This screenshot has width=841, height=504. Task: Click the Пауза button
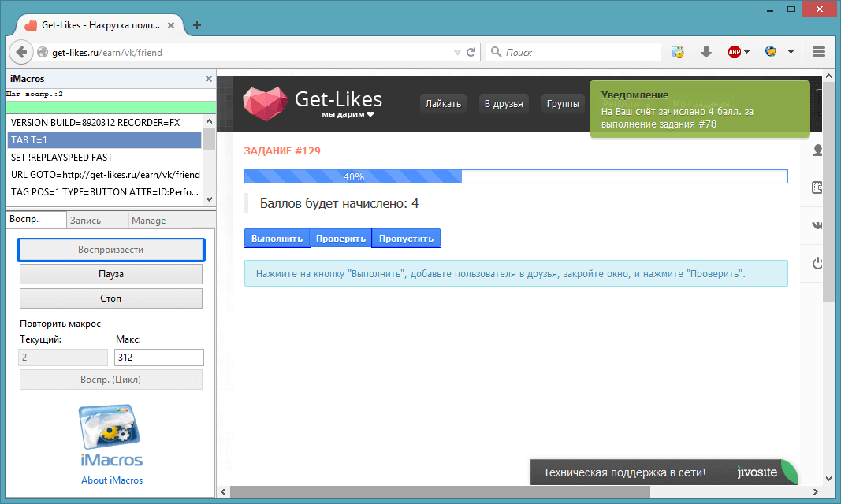pyautogui.click(x=111, y=274)
